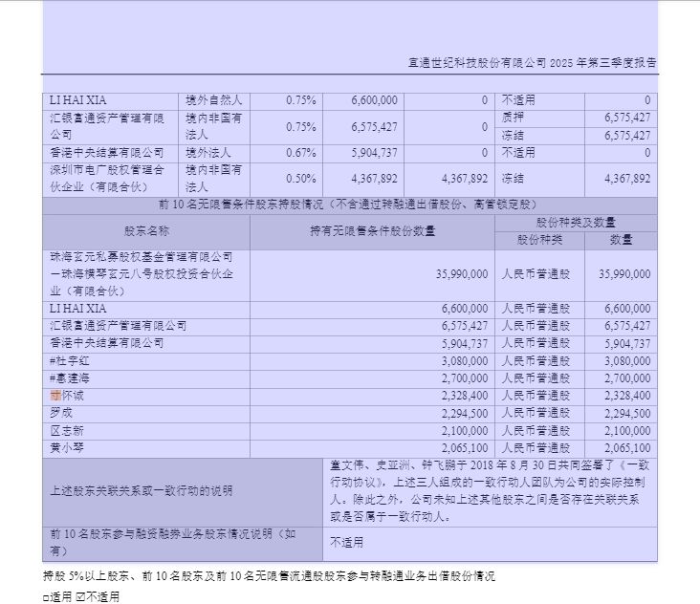Viewport: 700px width, 604px height.
Task: Click the 持股5%以上股东 paragraph below the table
Action: tap(270, 576)
